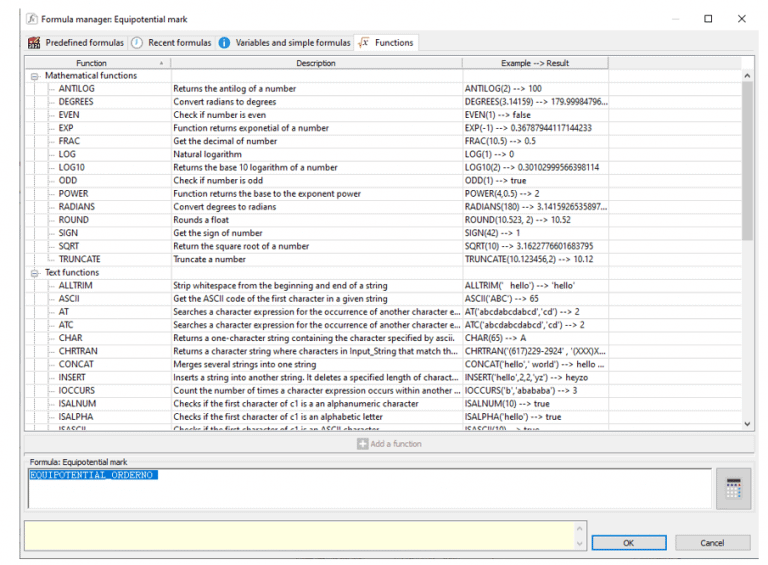Select the FRAC function
The image size is (768, 565).
(69, 141)
